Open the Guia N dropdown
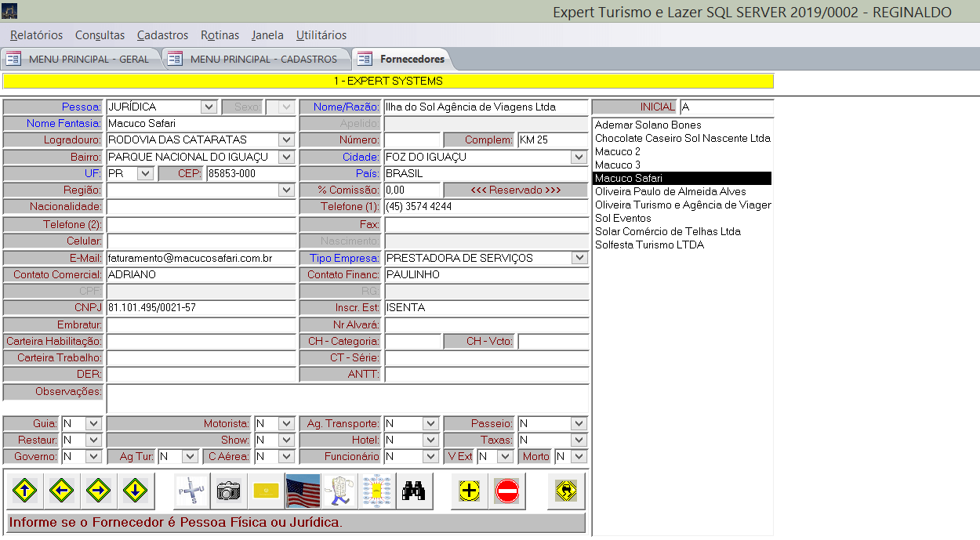 [x=93, y=424]
